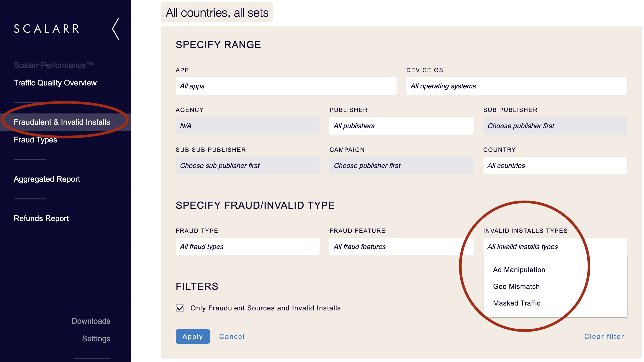Select Ad Manipulation from the list
Viewport: 644px width, 362px height.
[519, 270]
